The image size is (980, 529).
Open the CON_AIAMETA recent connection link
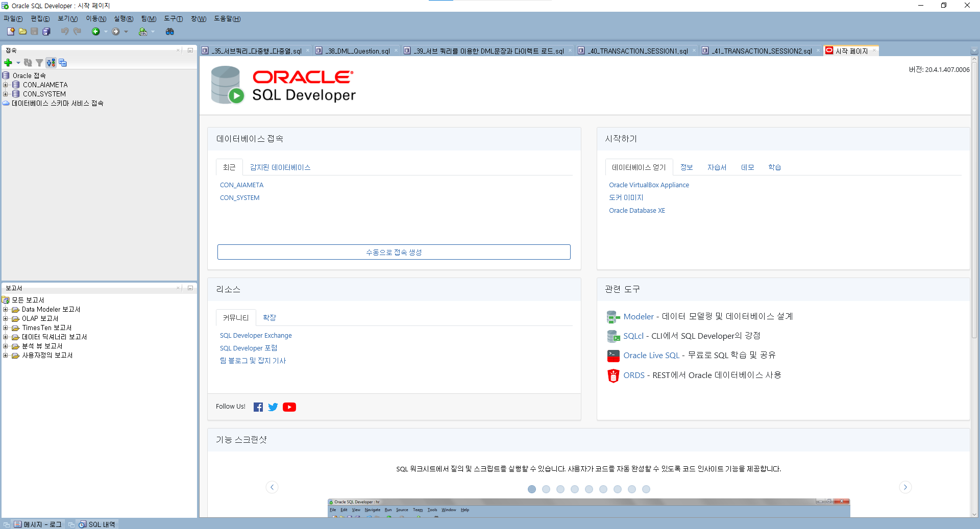(x=241, y=185)
